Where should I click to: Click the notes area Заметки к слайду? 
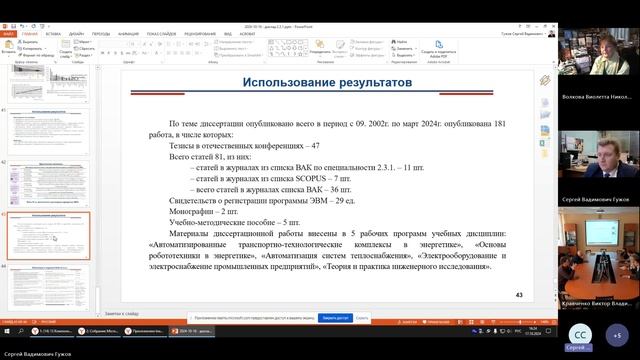[122, 313]
